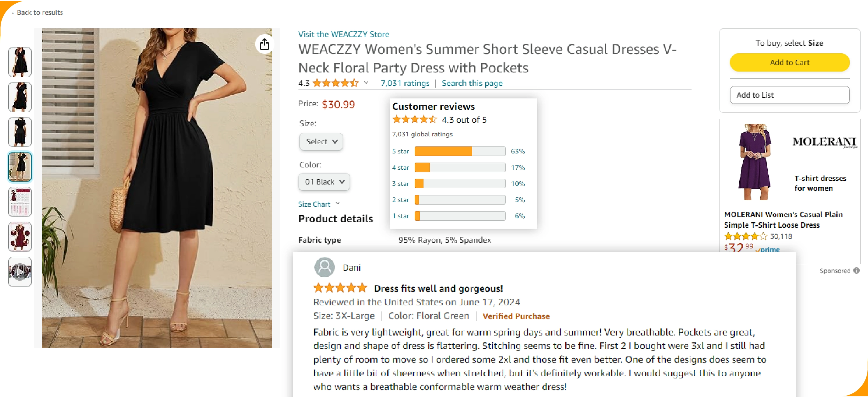View the burgundy dress thumbnail
The height and width of the screenshot is (397, 868).
point(20,237)
